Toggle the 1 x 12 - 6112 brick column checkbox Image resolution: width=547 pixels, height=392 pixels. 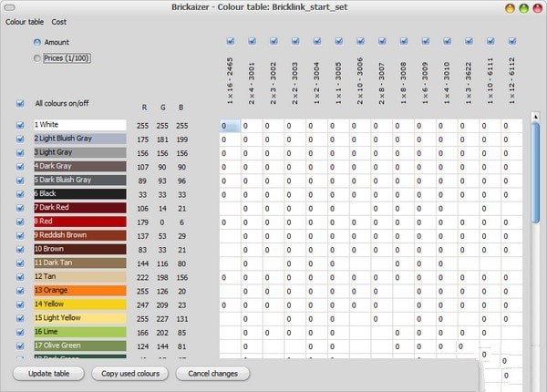(512, 41)
